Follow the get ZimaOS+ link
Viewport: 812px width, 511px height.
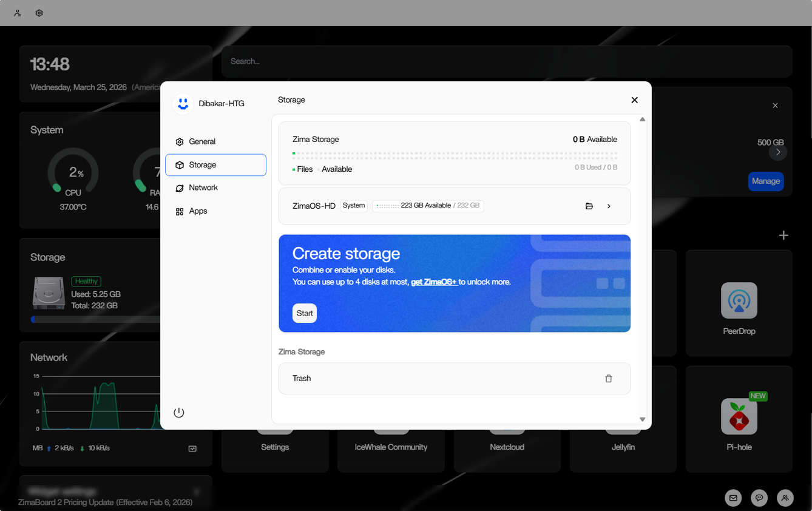click(434, 282)
